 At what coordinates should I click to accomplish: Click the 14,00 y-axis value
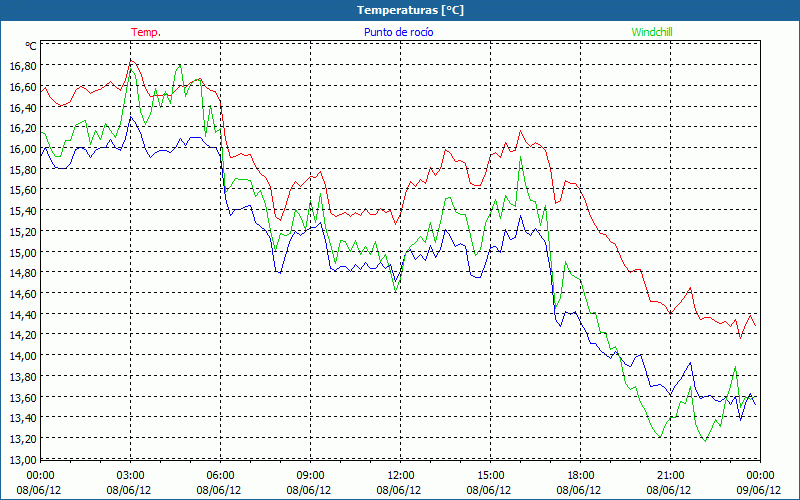pos(23,356)
